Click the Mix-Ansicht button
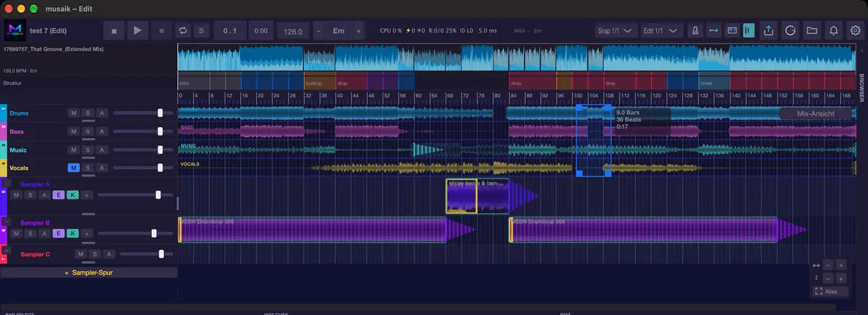This screenshot has height=315, width=868. (816, 113)
